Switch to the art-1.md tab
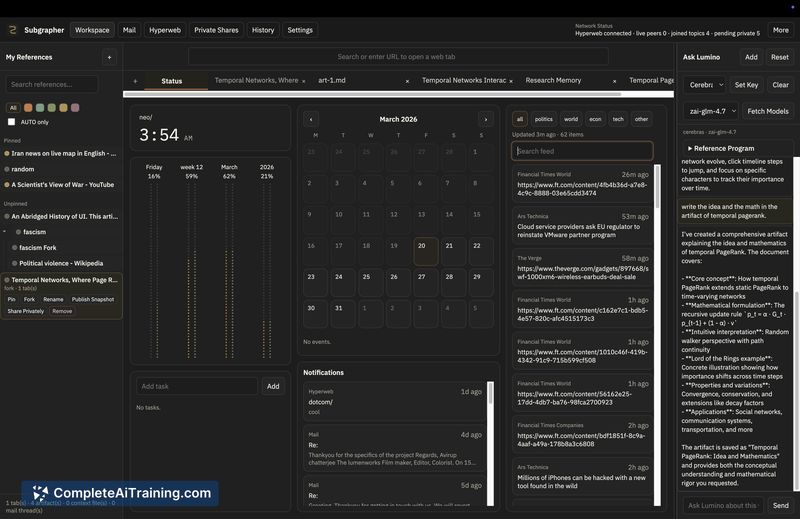Image resolution: width=800 pixels, height=519 pixels. 332,81
